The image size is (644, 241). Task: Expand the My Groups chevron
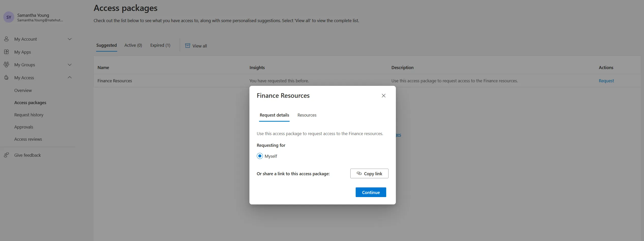[70, 65]
